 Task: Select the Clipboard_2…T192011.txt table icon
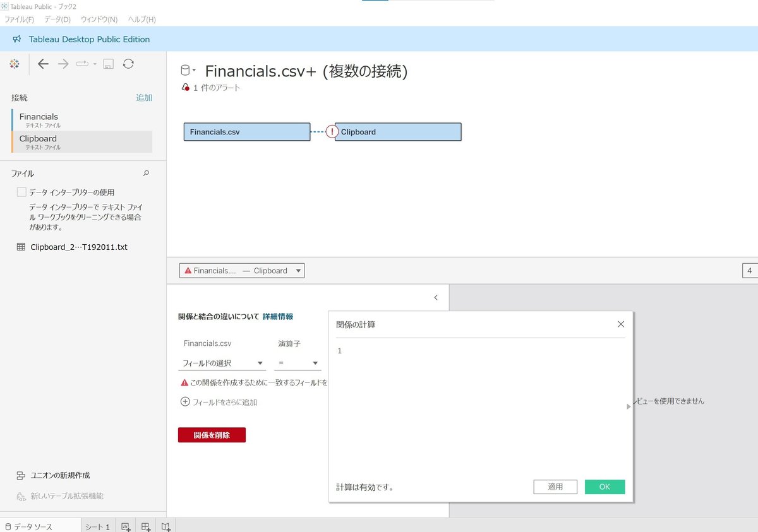coord(21,247)
